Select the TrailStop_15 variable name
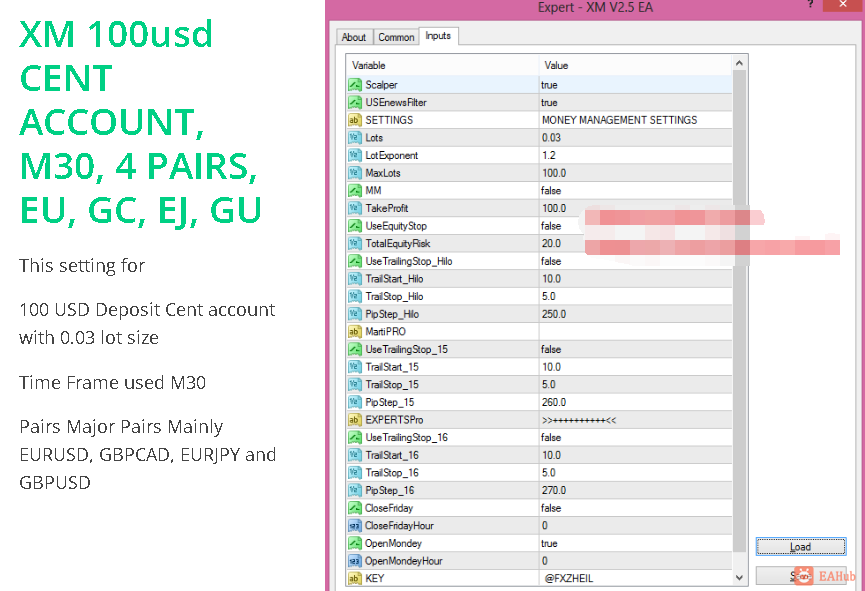The image size is (865, 591). point(392,385)
